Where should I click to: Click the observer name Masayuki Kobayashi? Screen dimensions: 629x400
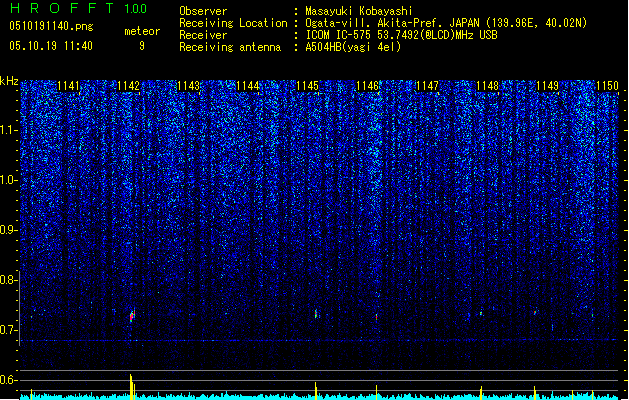359,11
